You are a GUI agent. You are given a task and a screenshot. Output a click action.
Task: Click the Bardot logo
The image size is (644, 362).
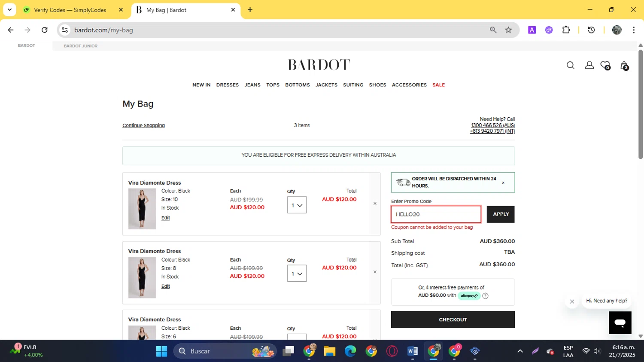point(319,65)
